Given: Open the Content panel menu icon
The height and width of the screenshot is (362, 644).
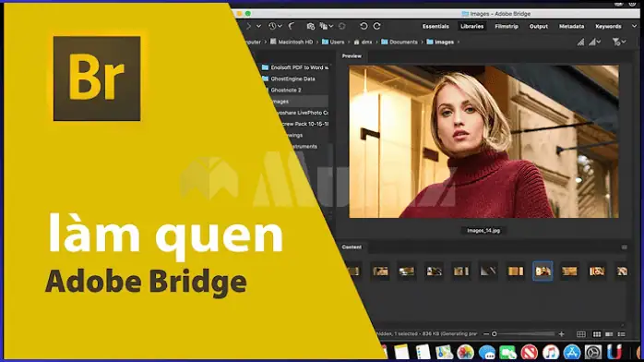Looking at the screenshot, I should 625,247.
